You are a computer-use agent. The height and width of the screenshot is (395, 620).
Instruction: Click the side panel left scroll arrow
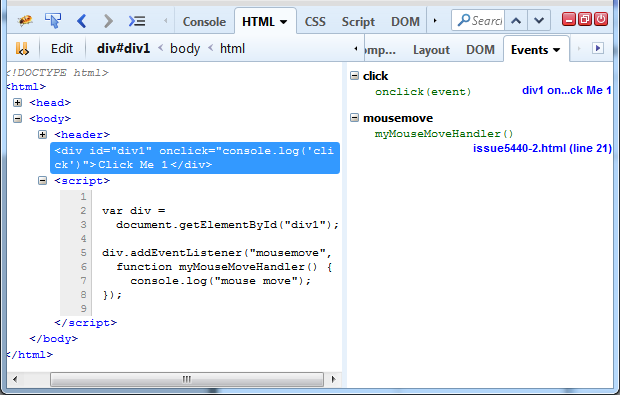coord(356,49)
